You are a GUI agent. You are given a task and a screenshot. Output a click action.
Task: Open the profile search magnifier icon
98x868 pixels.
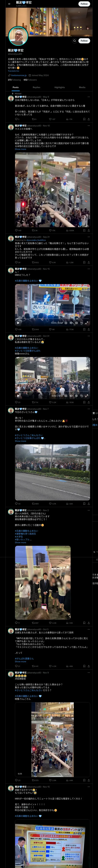75,41
